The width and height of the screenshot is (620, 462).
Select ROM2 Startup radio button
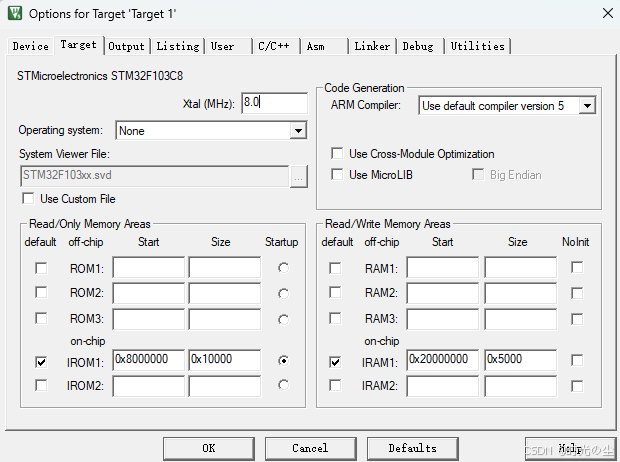tap(283, 293)
